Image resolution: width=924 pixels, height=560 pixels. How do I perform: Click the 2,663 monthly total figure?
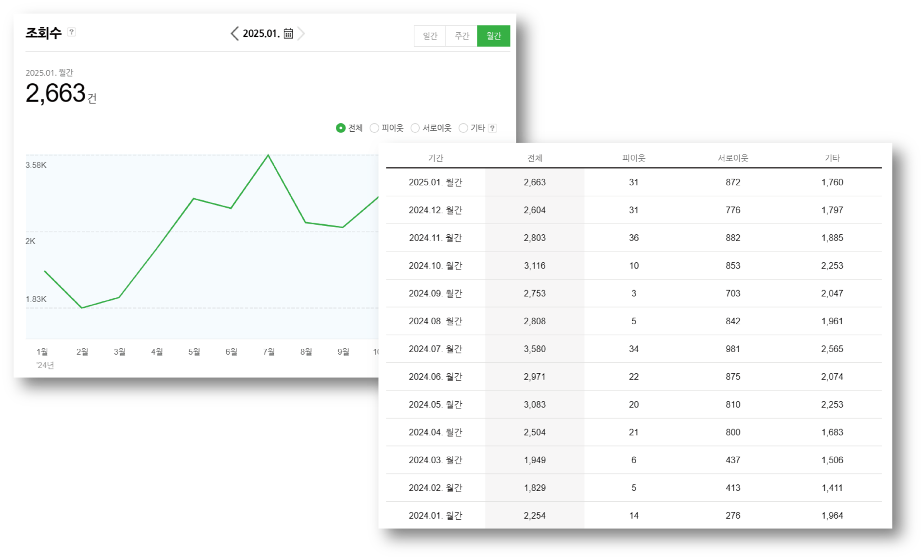pyautogui.click(x=55, y=93)
